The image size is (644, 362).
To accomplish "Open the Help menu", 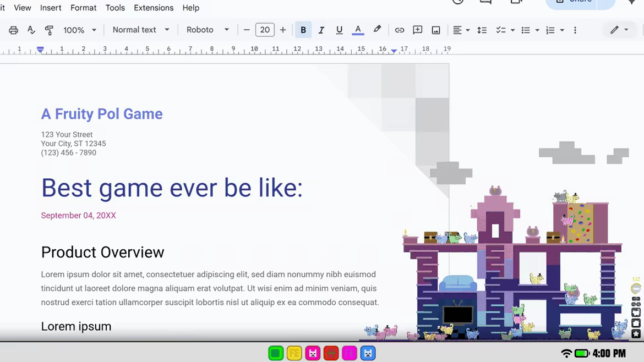I will (191, 8).
